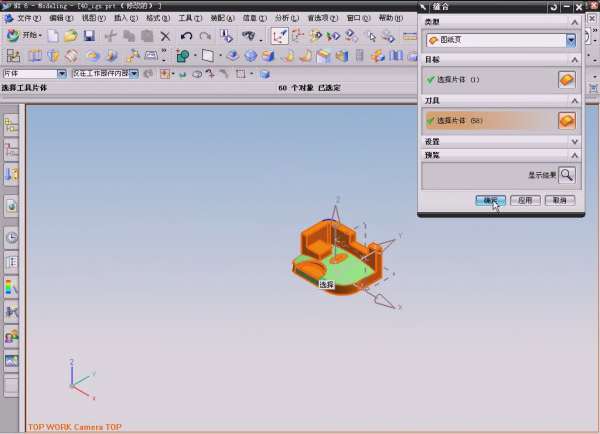Open the Assembly Navigator in the resource bar
This screenshot has height=434, width=600.
coord(11,125)
